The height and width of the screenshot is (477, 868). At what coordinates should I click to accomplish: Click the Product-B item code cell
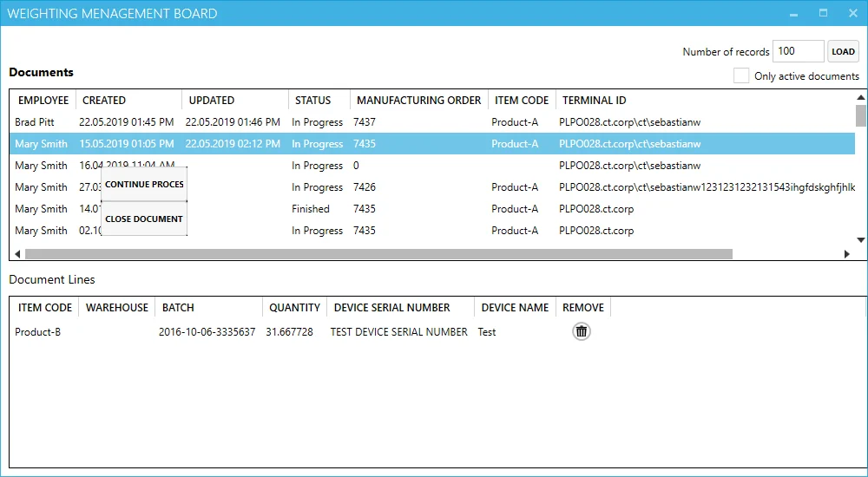click(x=37, y=332)
